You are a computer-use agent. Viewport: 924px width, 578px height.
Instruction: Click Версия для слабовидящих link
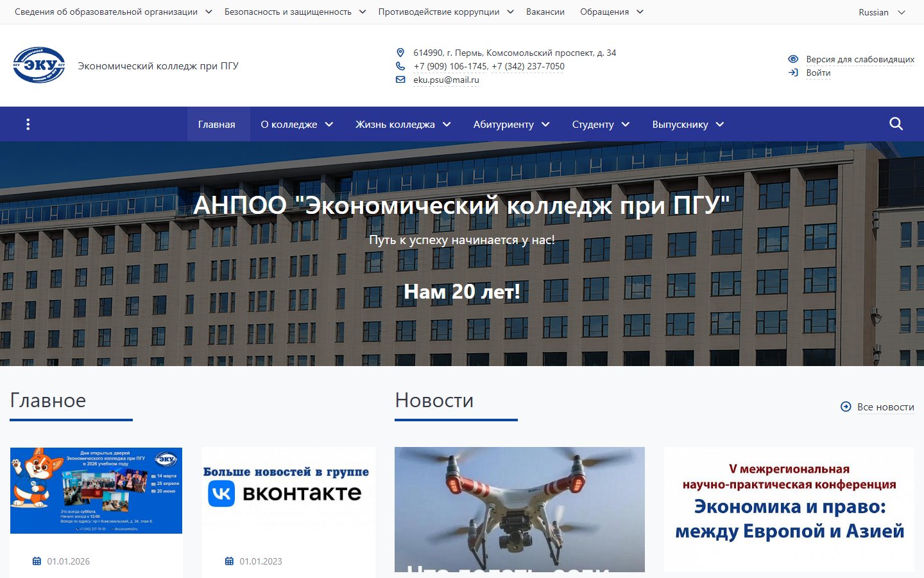860,59
